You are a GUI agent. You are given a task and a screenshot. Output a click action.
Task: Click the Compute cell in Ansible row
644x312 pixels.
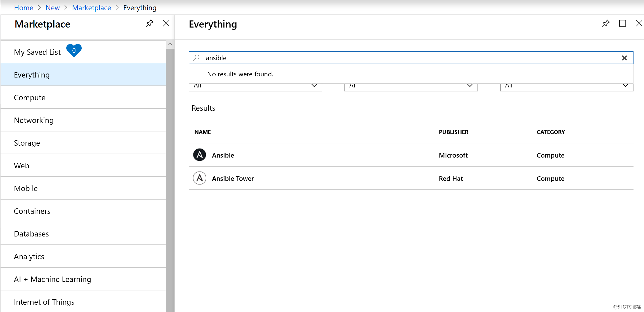tap(550, 155)
